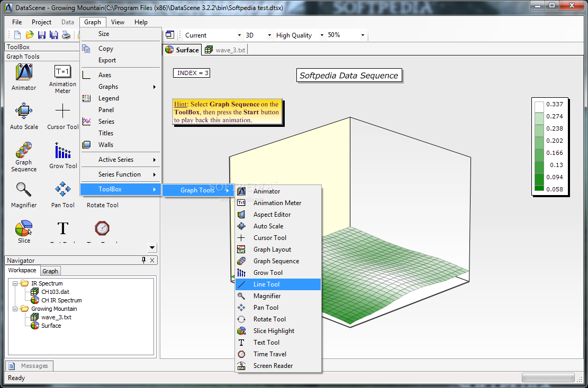The height and width of the screenshot is (388, 588).
Task: Select the large T text icon in ToolBox panel
Action: tap(62, 228)
